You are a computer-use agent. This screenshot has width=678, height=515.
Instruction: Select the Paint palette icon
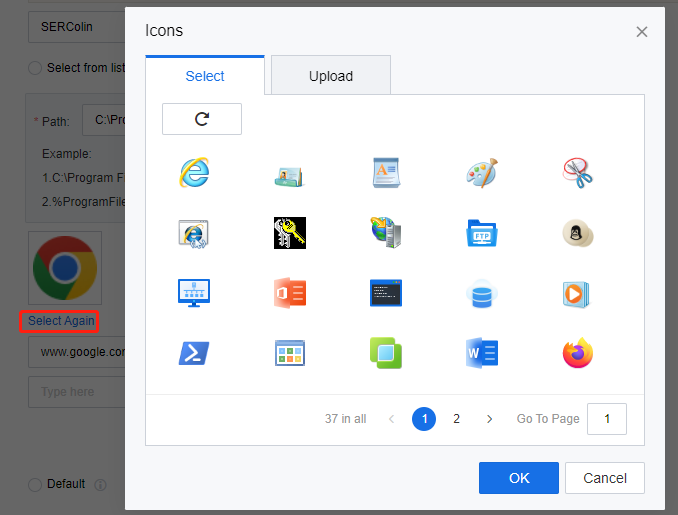[x=482, y=173]
